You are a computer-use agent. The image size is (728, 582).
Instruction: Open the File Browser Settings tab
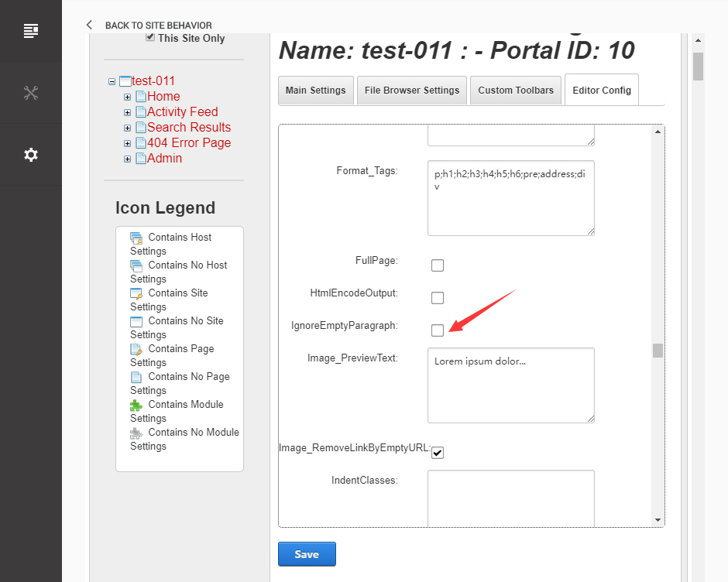point(412,91)
